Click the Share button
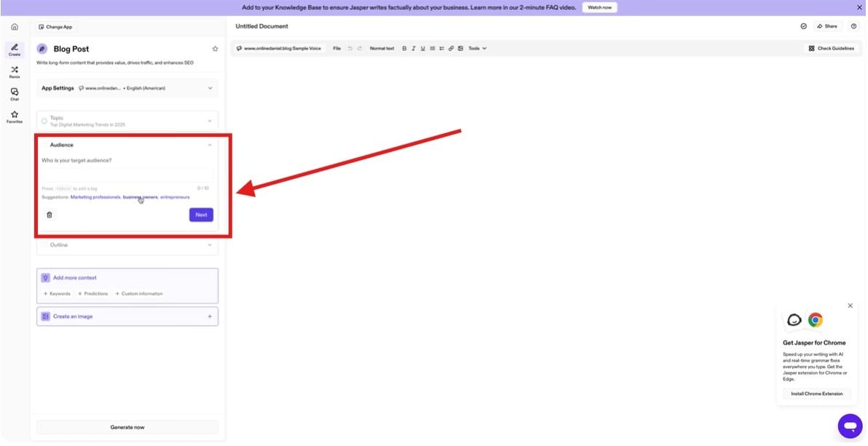 click(x=827, y=26)
